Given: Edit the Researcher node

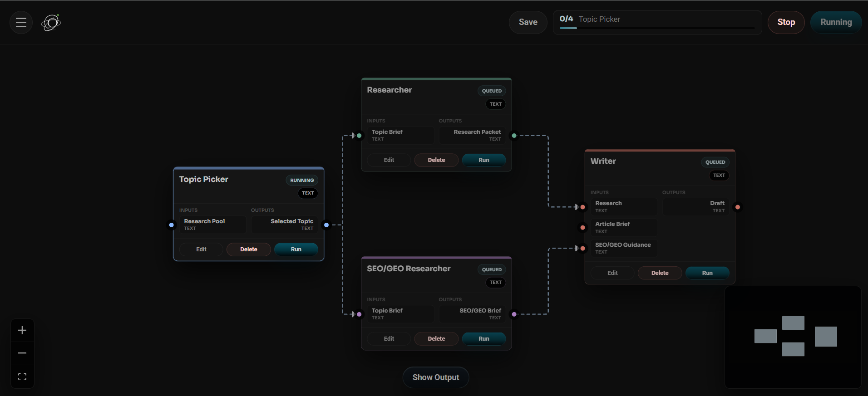Looking at the screenshot, I should (x=389, y=160).
